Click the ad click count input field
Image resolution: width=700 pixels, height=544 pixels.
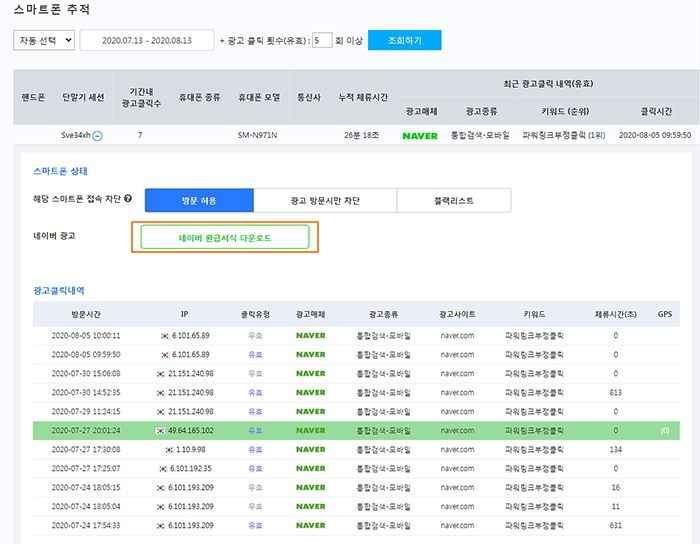click(322, 40)
